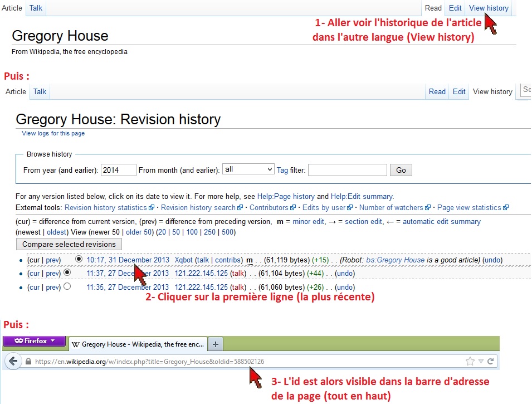Open the Revision history statistics external tool
Image resolution: width=532 pixels, height=404 pixels.
pyautogui.click(x=109, y=207)
